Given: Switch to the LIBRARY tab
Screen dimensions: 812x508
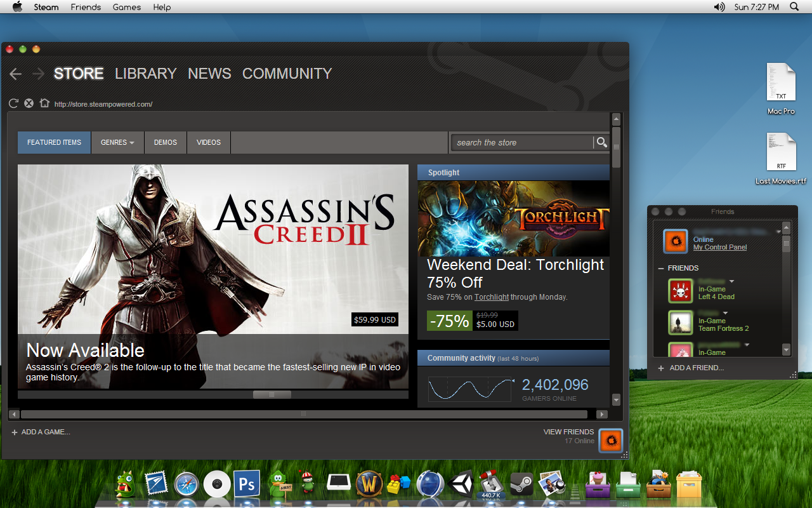Looking at the screenshot, I should tap(145, 74).
